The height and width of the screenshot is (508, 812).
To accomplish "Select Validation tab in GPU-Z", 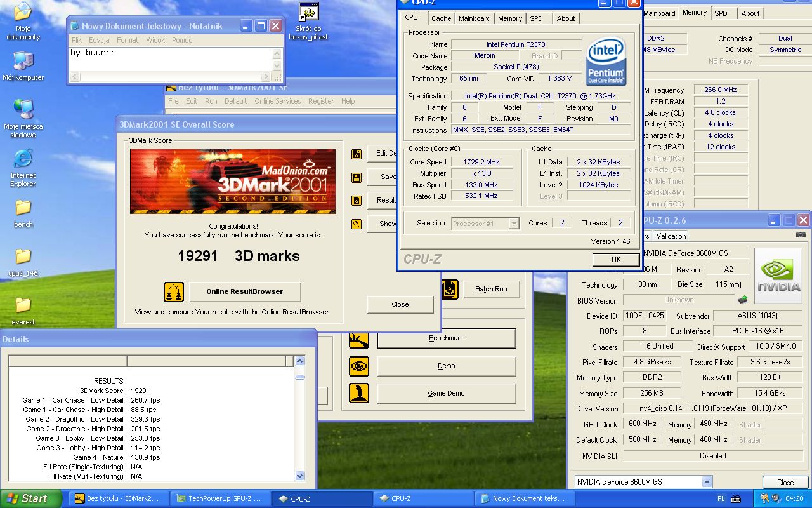I will coord(671,236).
